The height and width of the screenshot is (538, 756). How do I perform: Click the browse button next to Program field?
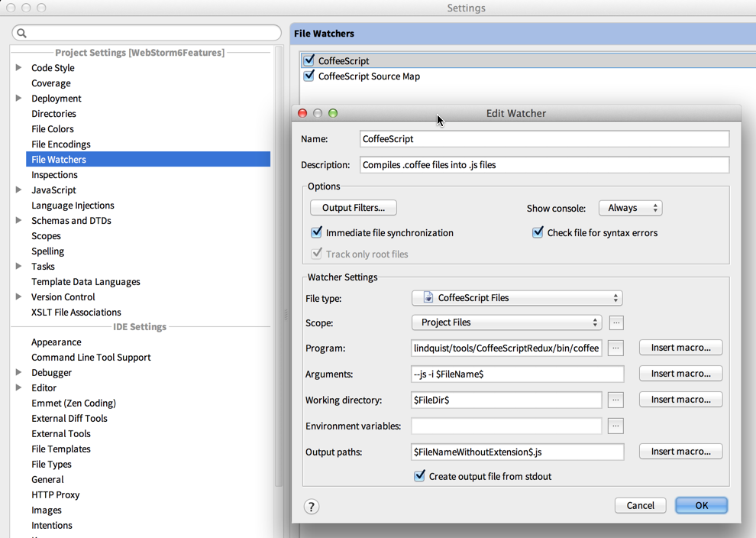pos(615,348)
